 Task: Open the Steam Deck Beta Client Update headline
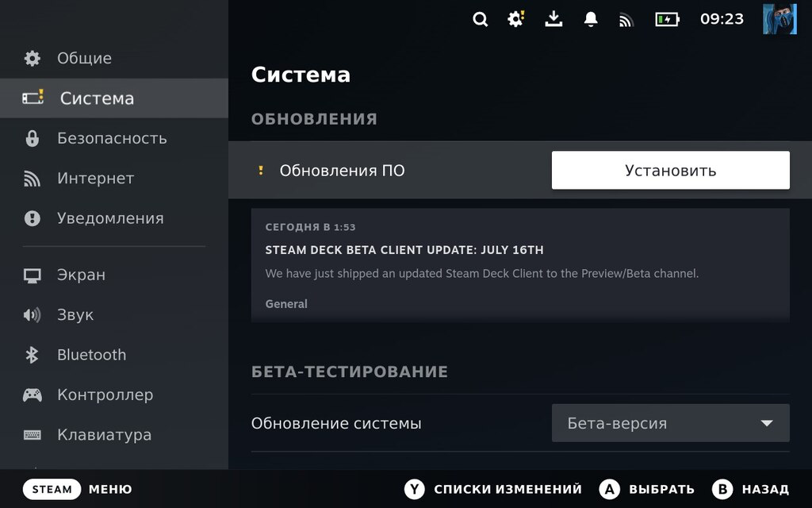[x=404, y=250]
